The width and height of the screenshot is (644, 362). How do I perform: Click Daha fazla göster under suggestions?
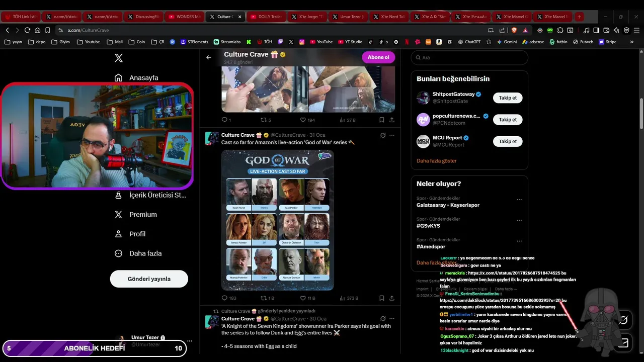437,161
